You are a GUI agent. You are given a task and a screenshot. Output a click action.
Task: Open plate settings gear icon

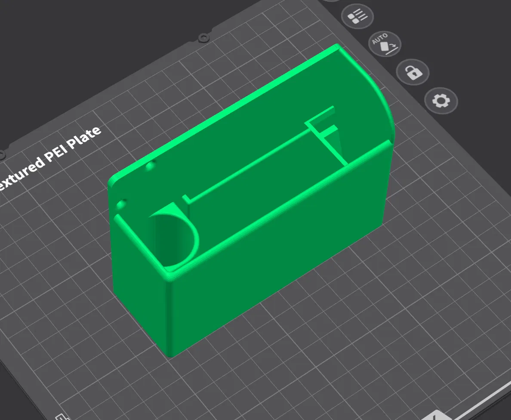(x=441, y=101)
